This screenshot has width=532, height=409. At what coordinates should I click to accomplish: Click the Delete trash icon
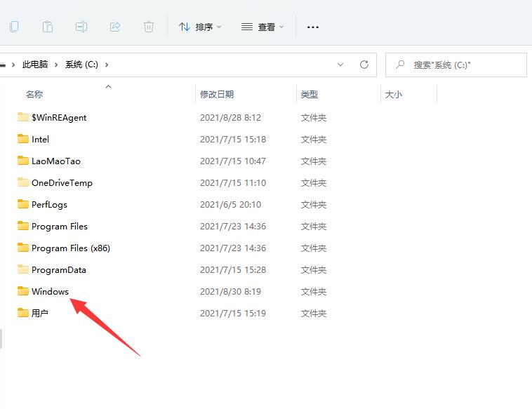pos(149,27)
